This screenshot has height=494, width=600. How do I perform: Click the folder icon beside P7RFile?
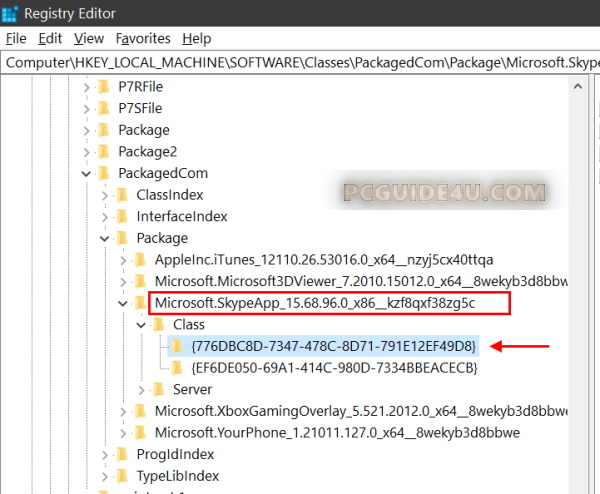tap(103, 87)
